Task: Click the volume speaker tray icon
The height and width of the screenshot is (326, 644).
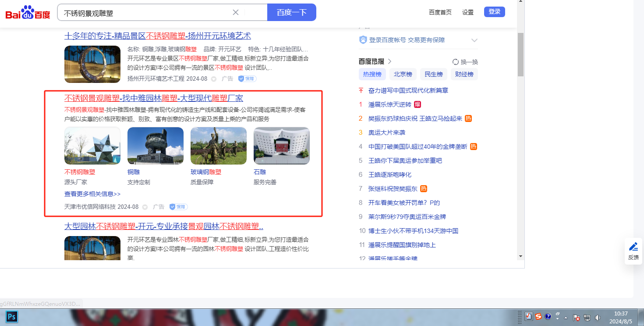Action: tap(598, 318)
